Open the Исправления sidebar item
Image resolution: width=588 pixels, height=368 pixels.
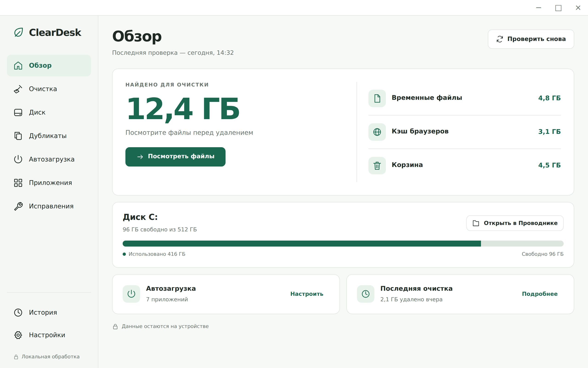pyautogui.click(x=49, y=206)
